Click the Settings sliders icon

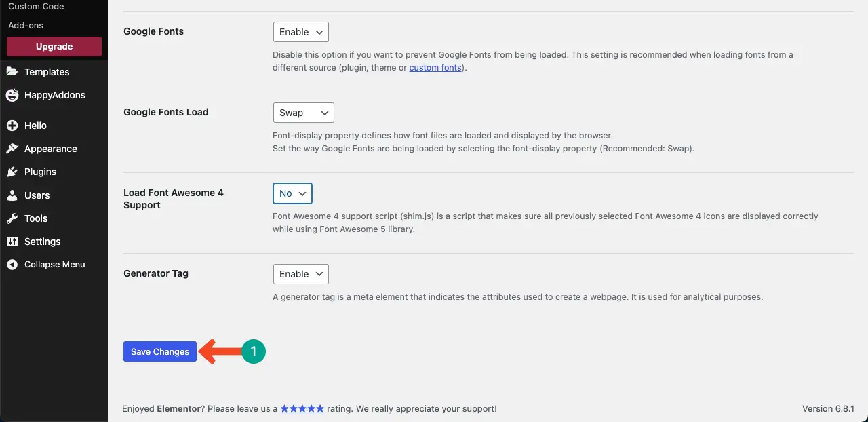pos(12,242)
